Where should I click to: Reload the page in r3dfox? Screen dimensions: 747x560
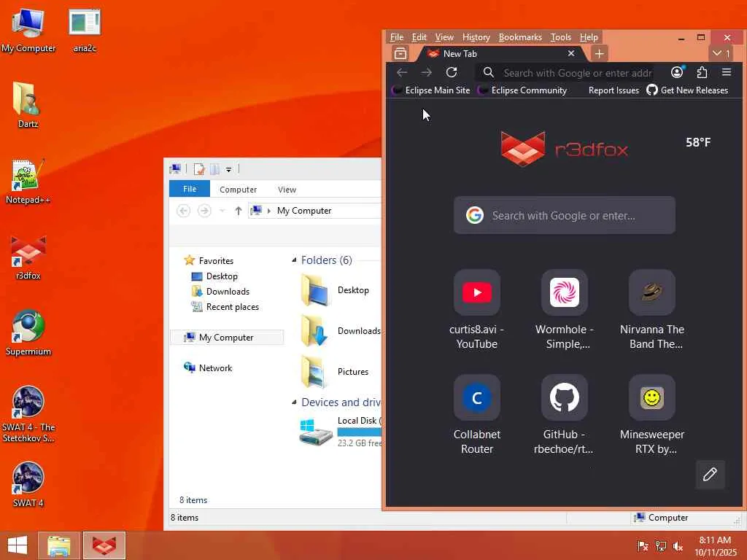coord(452,72)
